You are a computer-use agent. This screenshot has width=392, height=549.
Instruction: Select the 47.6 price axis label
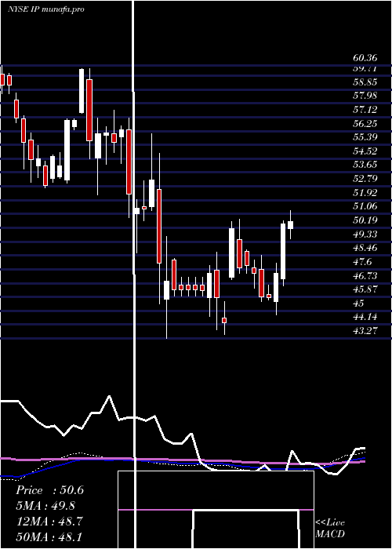click(x=362, y=261)
